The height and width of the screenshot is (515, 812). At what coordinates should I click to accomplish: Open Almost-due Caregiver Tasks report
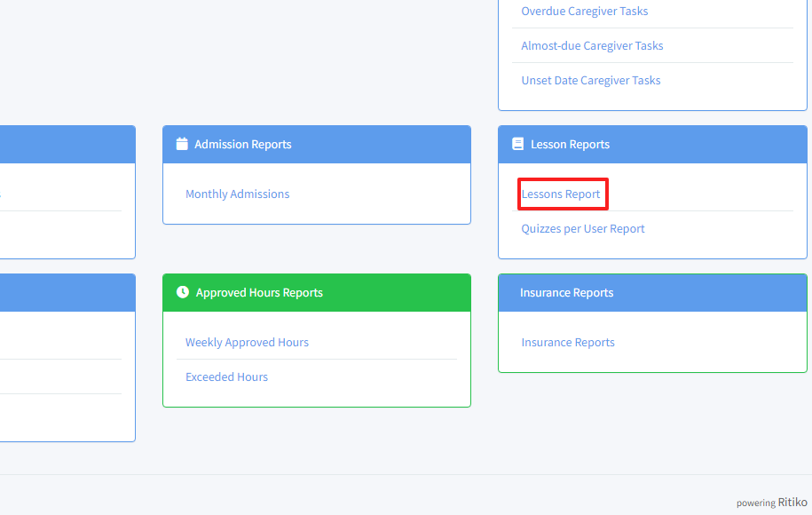(592, 45)
